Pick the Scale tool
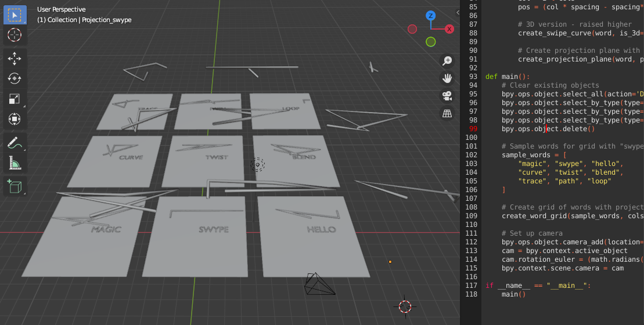Image resolution: width=644 pixels, height=325 pixels. pos(15,99)
